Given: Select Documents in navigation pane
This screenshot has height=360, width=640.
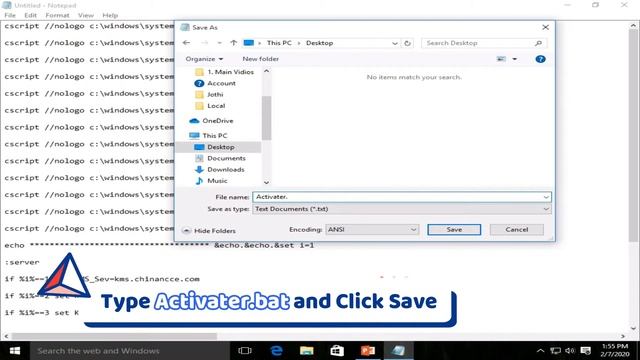Looking at the screenshot, I should tap(220, 158).
